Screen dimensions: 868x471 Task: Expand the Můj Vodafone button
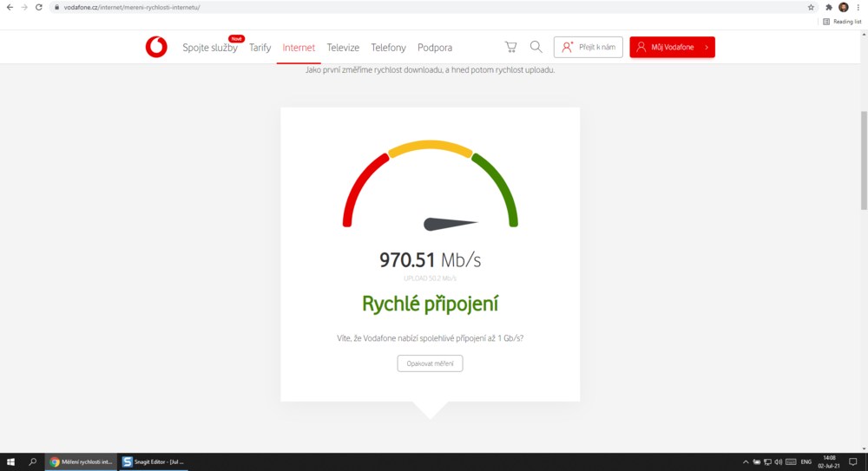(672, 47)
